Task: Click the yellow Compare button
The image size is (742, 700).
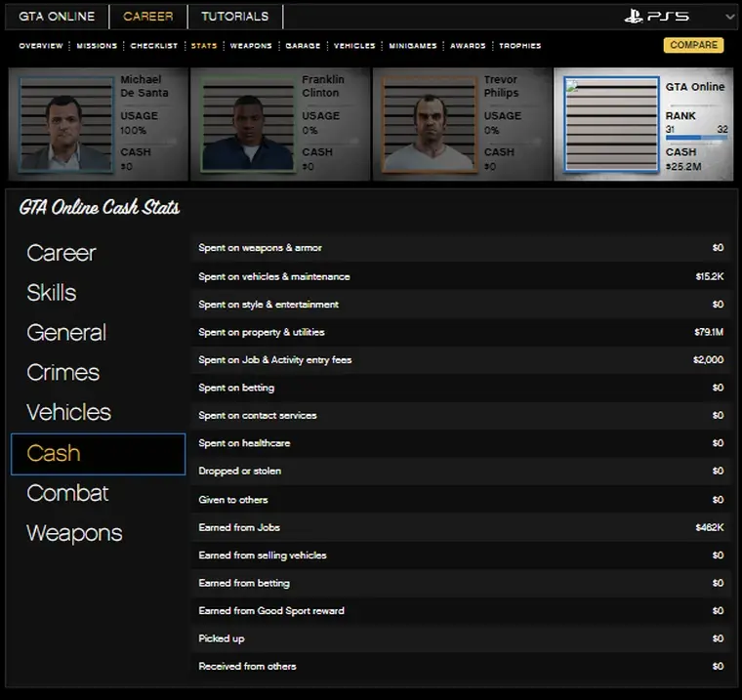Action: point(693,45)
